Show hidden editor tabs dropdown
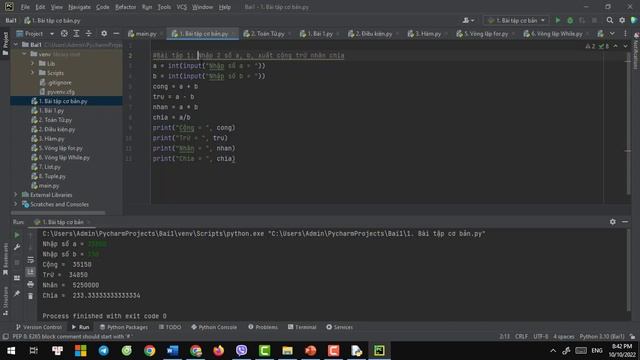This screenshot has height=360, width=640. tap(612, 33)
